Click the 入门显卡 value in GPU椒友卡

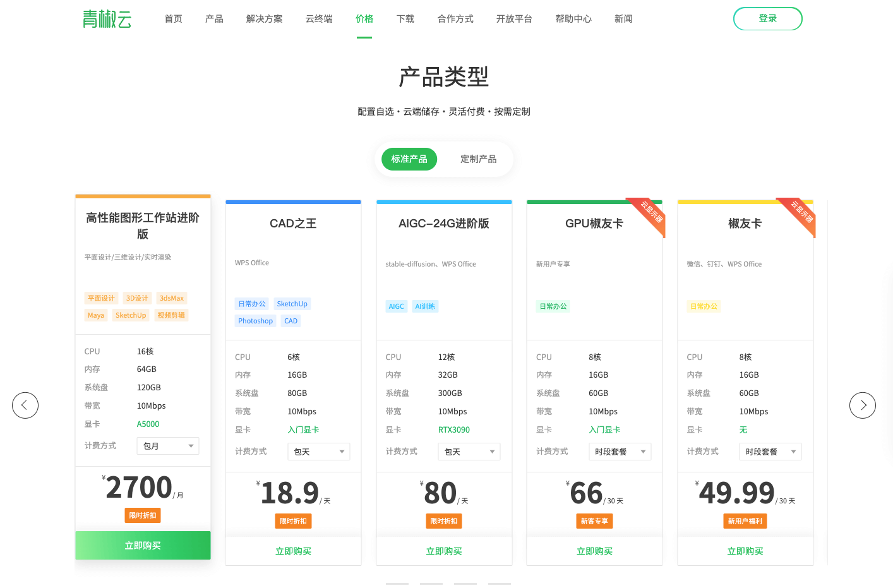coord(604,430)
